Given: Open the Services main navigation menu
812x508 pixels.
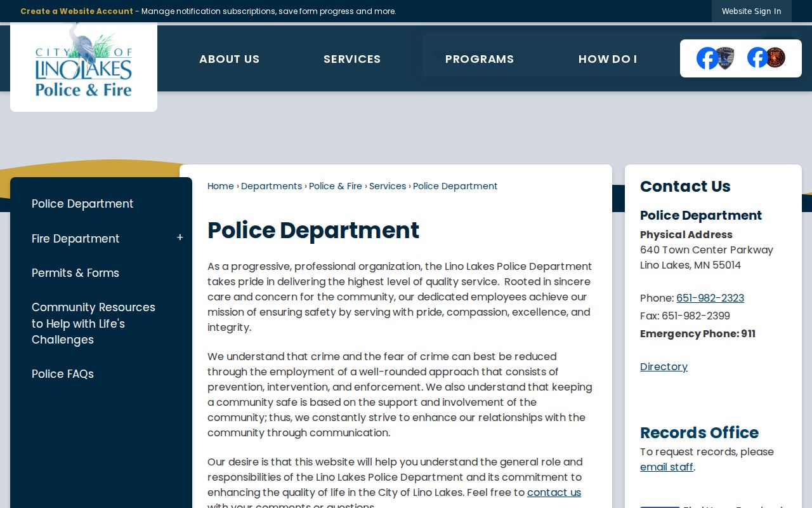Looking at the screenshot, I should point(352,59).
